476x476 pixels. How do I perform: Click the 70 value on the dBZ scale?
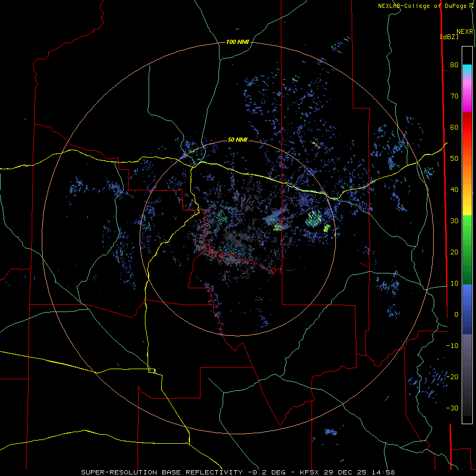[x=454, y=96]
